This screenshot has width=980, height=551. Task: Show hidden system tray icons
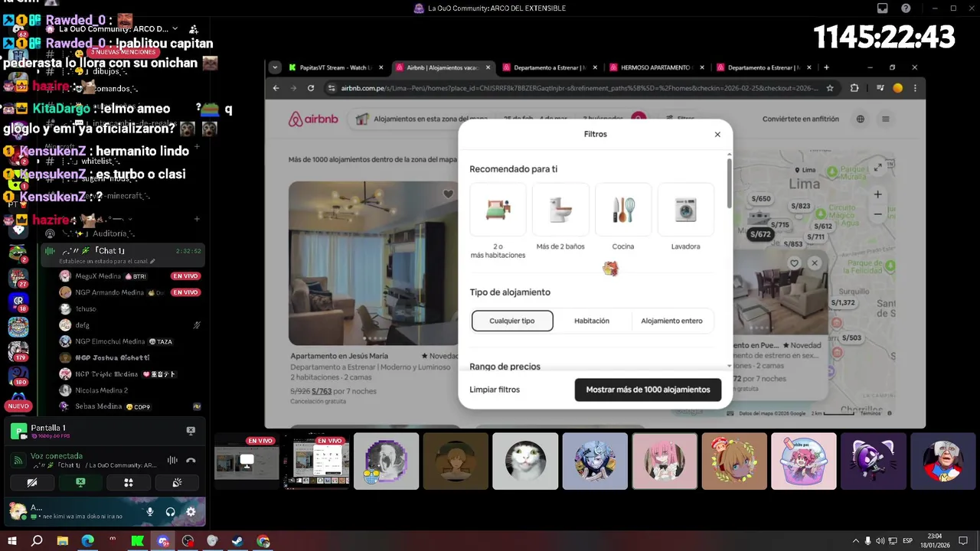point(856,541)
